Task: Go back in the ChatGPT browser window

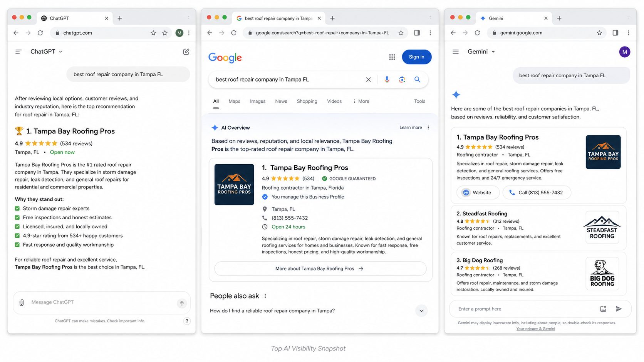Action: pyautogui.click(x=16, y=33)
